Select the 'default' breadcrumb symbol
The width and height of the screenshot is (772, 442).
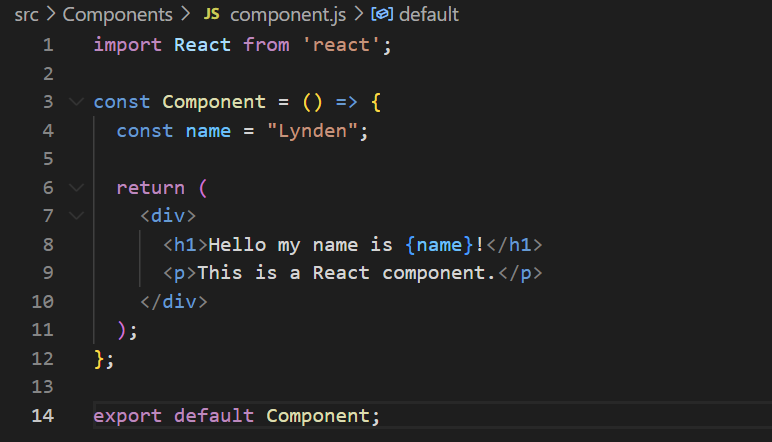(x=429, y=15)
